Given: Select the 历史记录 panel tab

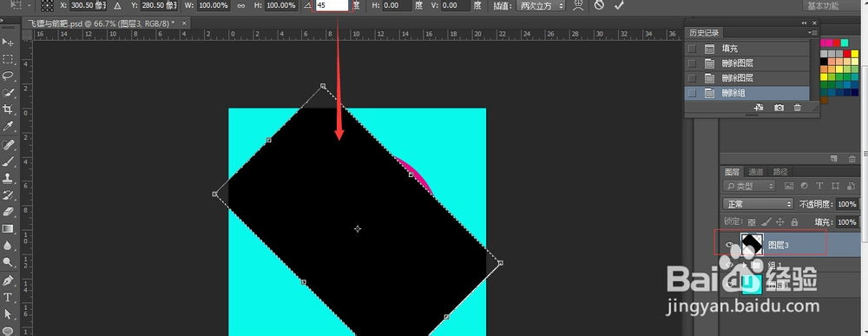Looking at the screenshot, I should pos(704,33).
